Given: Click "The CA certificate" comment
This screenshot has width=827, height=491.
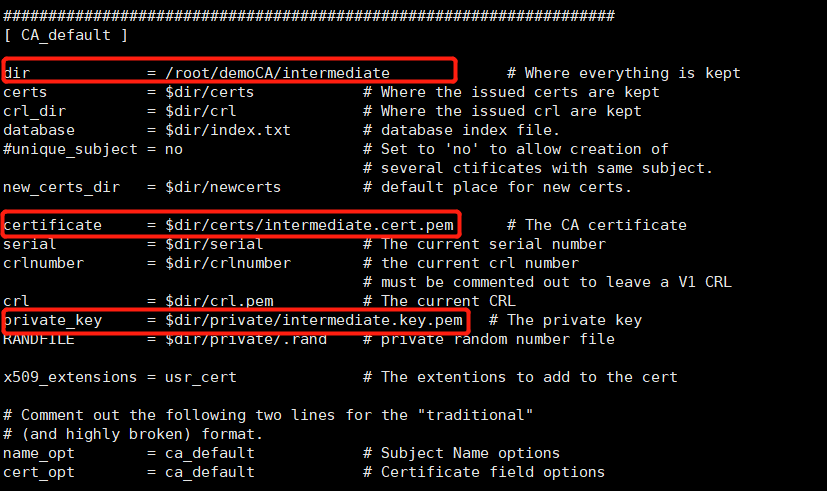Looking at the screenshot, I should [x=605, y=225].
